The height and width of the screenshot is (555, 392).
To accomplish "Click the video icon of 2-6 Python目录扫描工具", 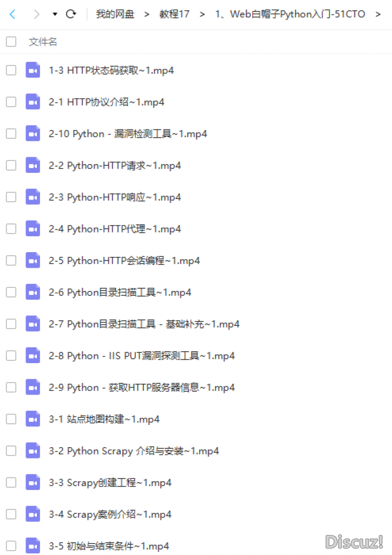I will (x=33, y=292).
